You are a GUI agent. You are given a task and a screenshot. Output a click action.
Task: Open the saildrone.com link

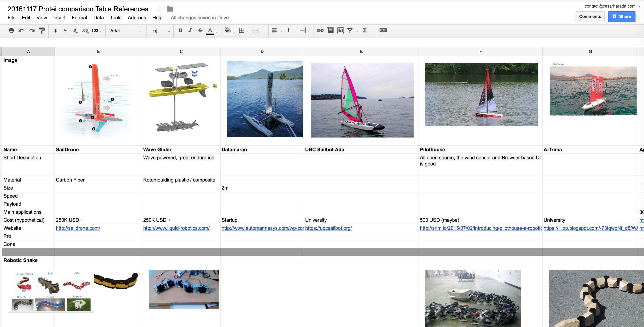pyautogui.click(x=78, y=228)
